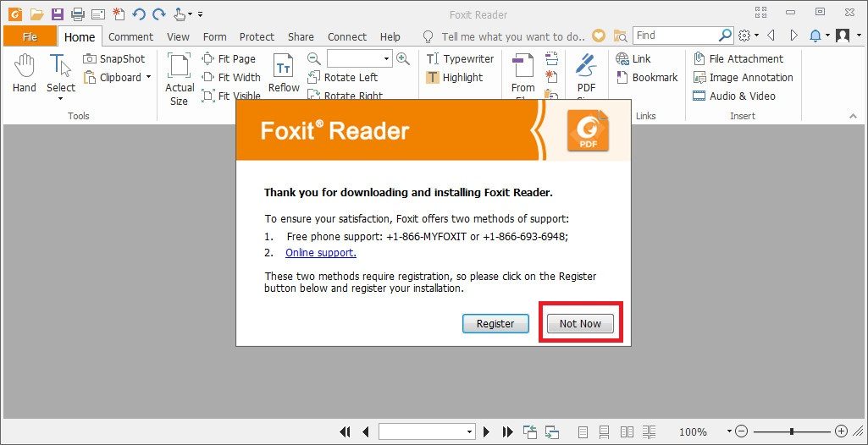Viewport: 868px width, 445px height.
Task: Activate the Reflow view
Action: pos(284,74)
